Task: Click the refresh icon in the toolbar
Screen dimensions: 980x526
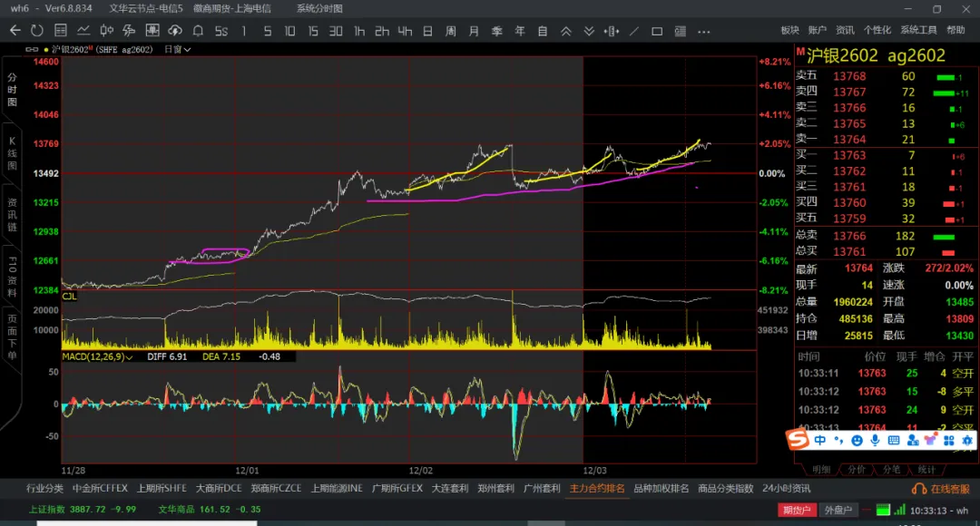Action: (37, 31)
